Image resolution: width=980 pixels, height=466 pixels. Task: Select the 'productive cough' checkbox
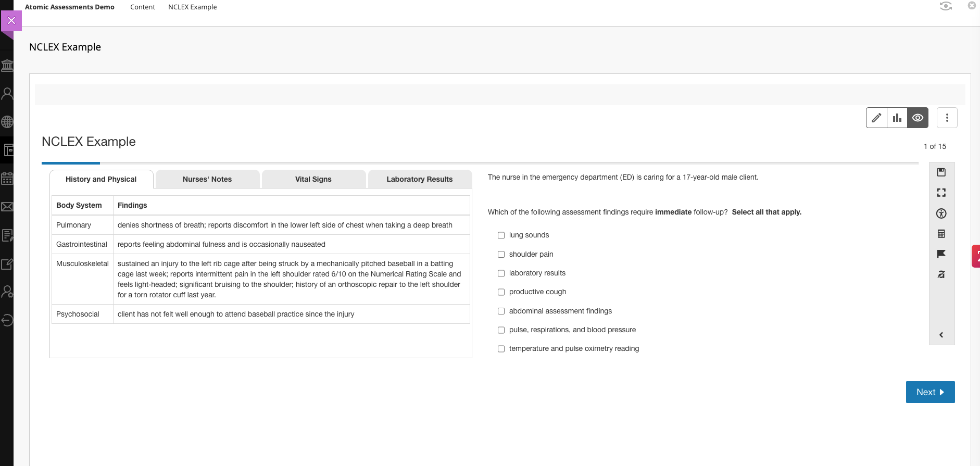point(501,292)
